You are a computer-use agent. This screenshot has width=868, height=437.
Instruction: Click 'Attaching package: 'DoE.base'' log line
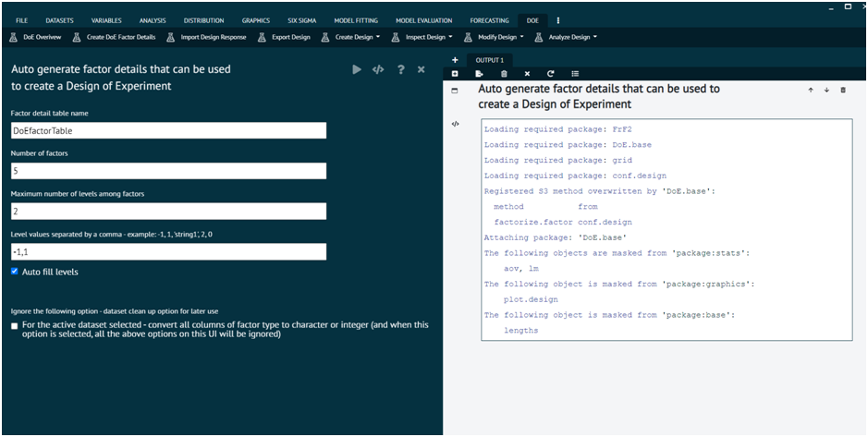point(556,237)
